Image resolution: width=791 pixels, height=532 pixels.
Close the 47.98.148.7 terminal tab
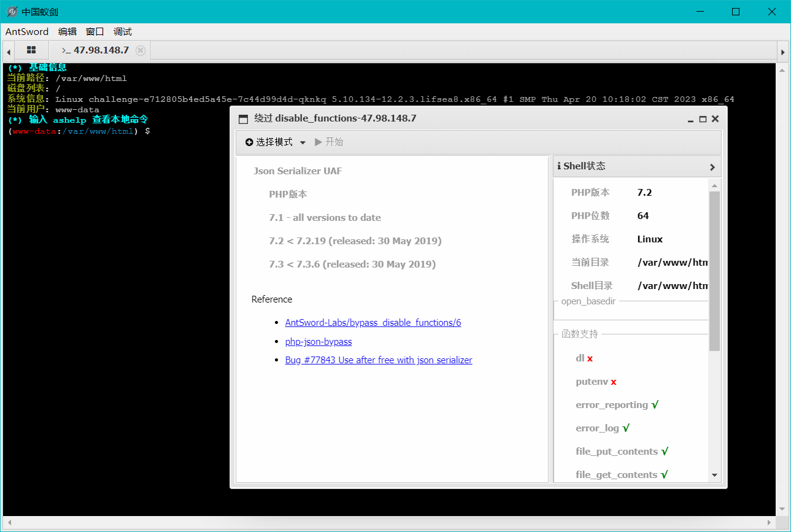click(x=141, y=50)
